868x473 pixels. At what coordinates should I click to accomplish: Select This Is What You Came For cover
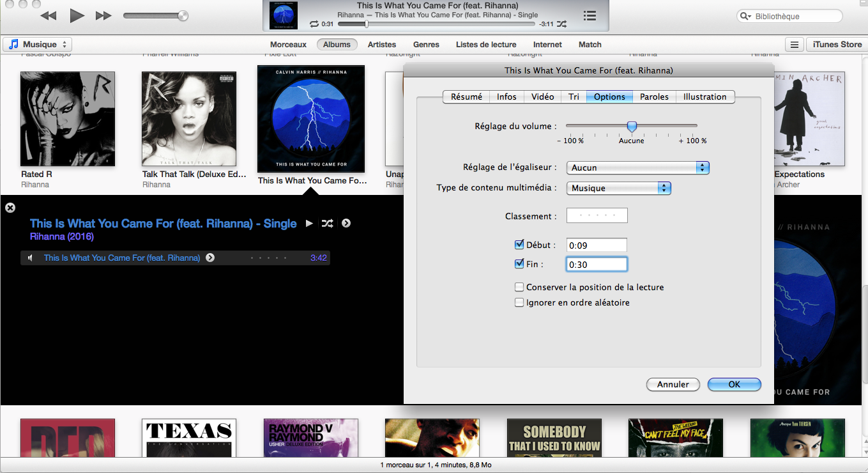[x=311, y=119]
